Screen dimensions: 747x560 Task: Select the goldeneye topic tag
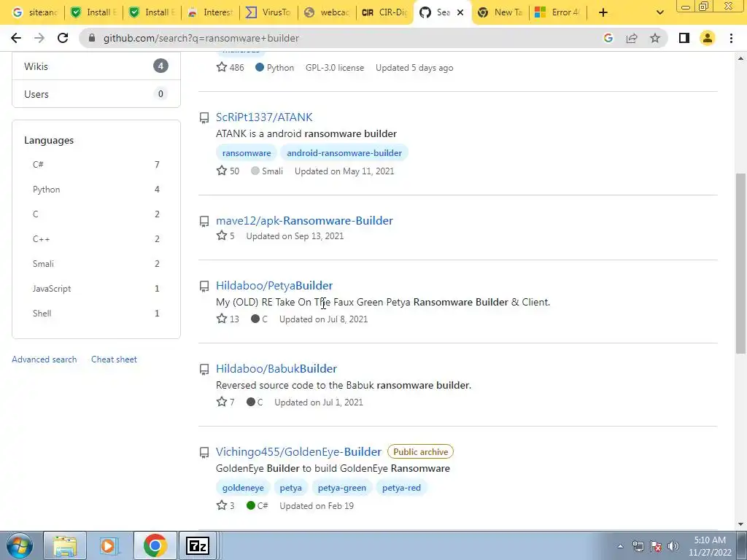coord(243,488)
